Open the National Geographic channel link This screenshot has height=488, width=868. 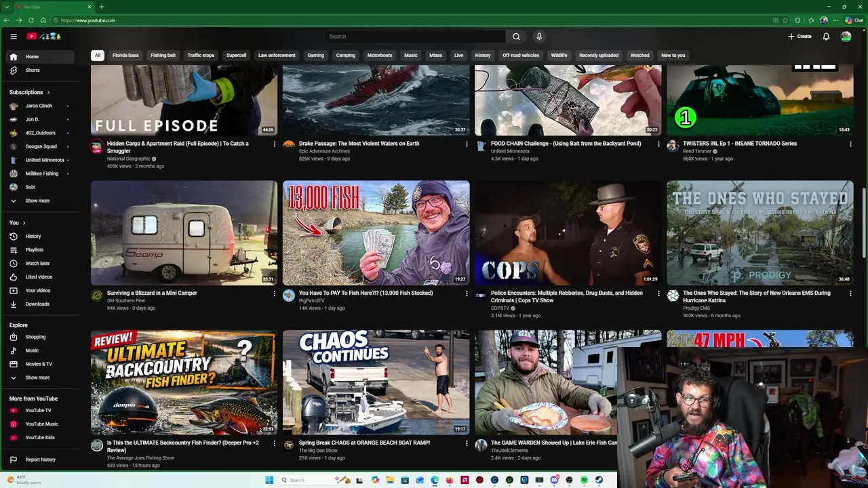[129, 159]
